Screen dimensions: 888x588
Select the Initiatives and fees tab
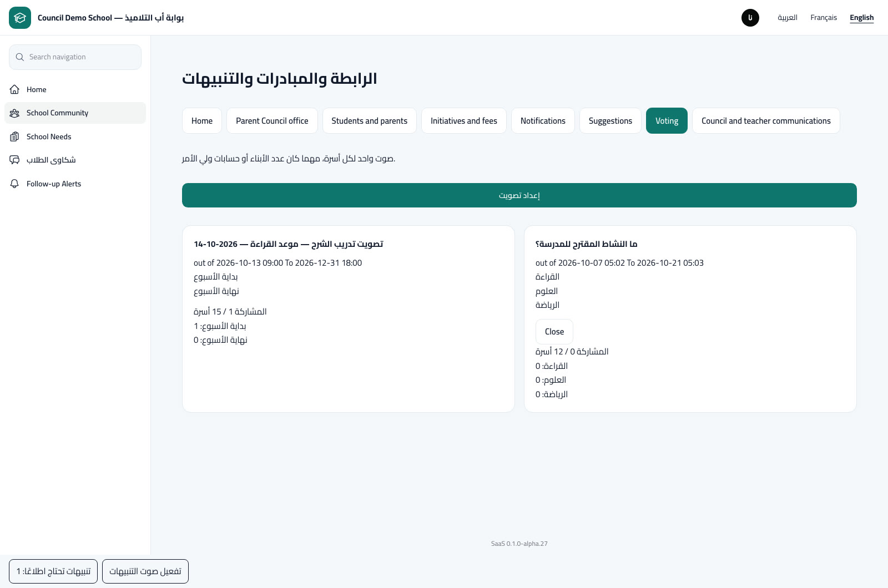point(464,121)
